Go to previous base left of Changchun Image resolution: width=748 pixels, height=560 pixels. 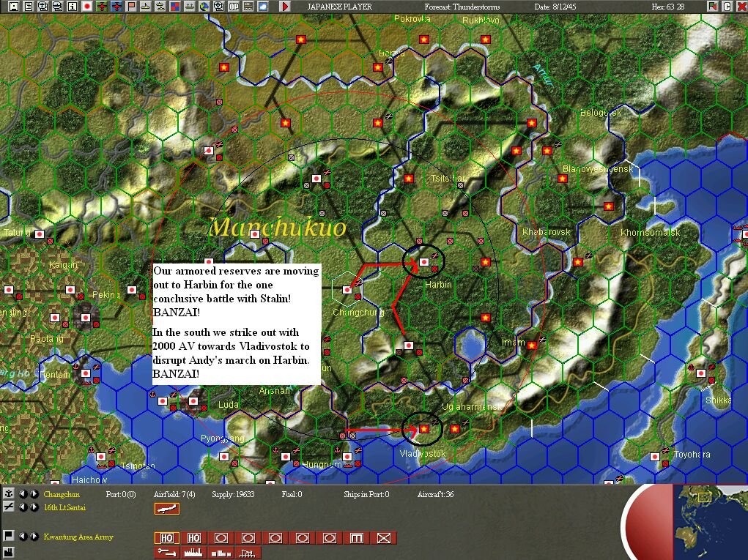pos(23,494)
